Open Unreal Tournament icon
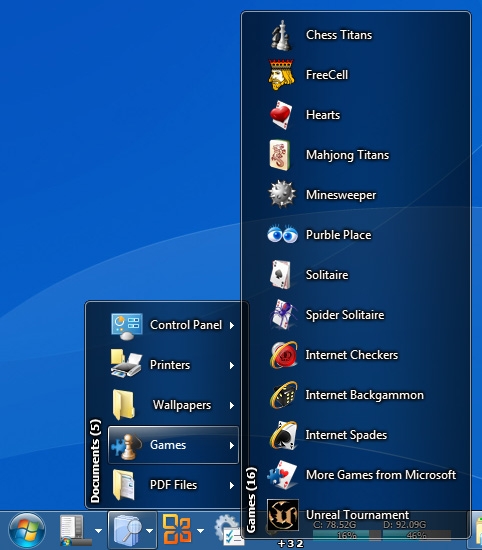The width and height of the screenshot is (482, 550). (x=283, y=515)
